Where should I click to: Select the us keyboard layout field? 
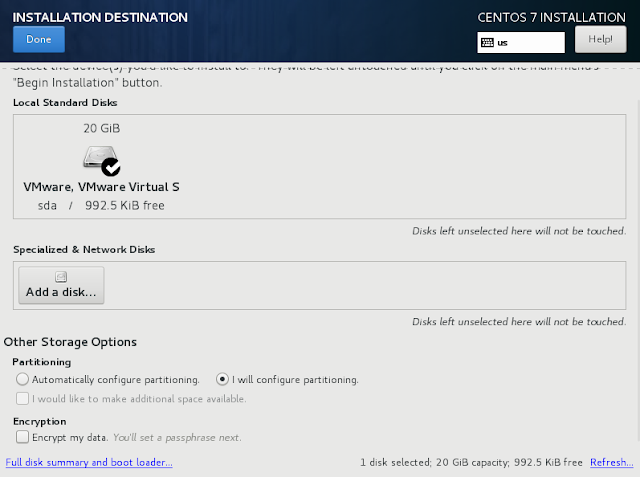(521, 42)
